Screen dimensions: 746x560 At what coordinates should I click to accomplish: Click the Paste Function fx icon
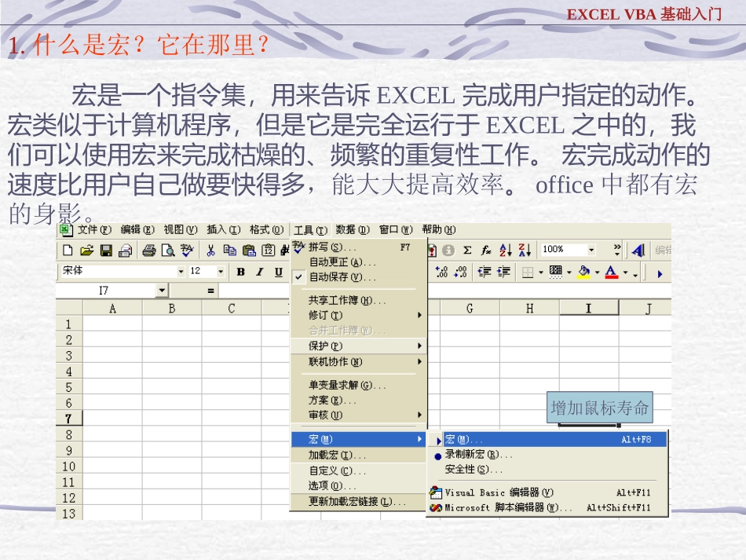[486, 250]
